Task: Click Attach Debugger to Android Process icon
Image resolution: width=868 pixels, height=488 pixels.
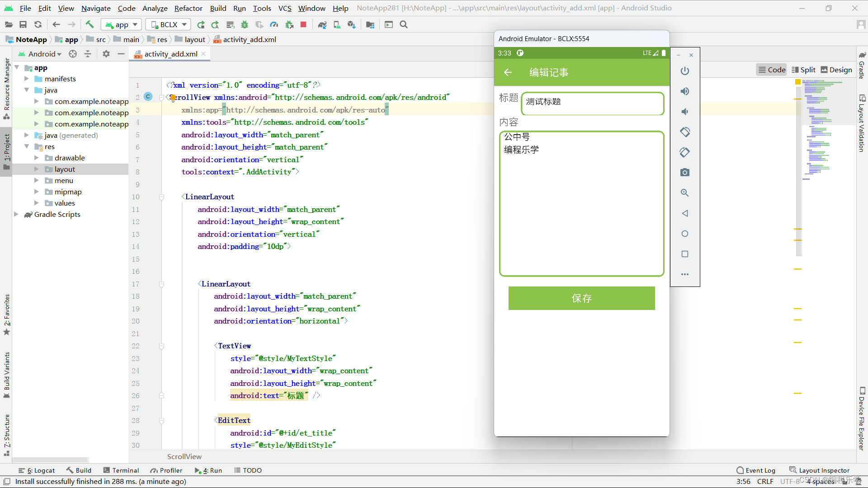Action: click(289, 24)
